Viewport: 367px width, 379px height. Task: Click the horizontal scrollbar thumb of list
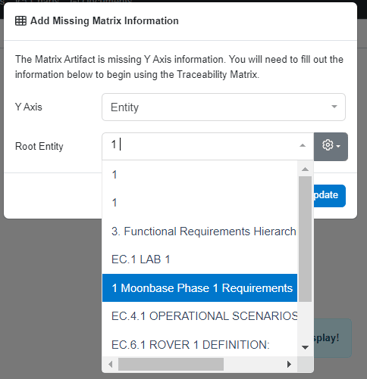[x=171, y=364]
